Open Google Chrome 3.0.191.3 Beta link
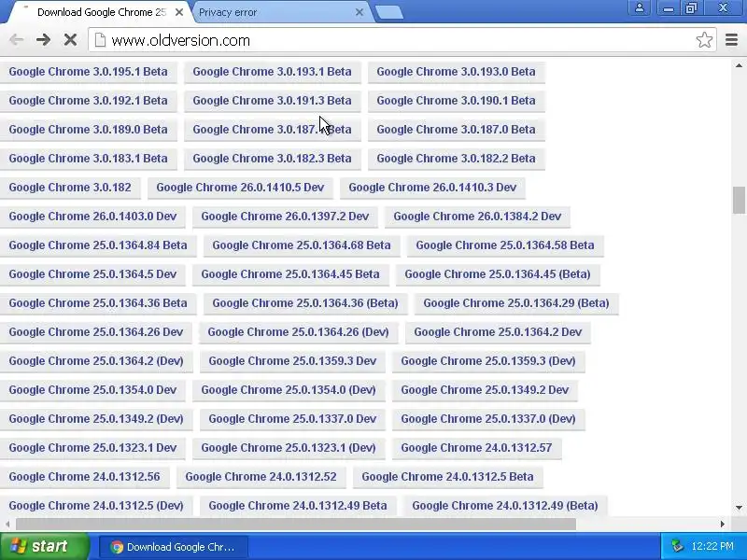The image size is (747, 560). click(272, 101)
